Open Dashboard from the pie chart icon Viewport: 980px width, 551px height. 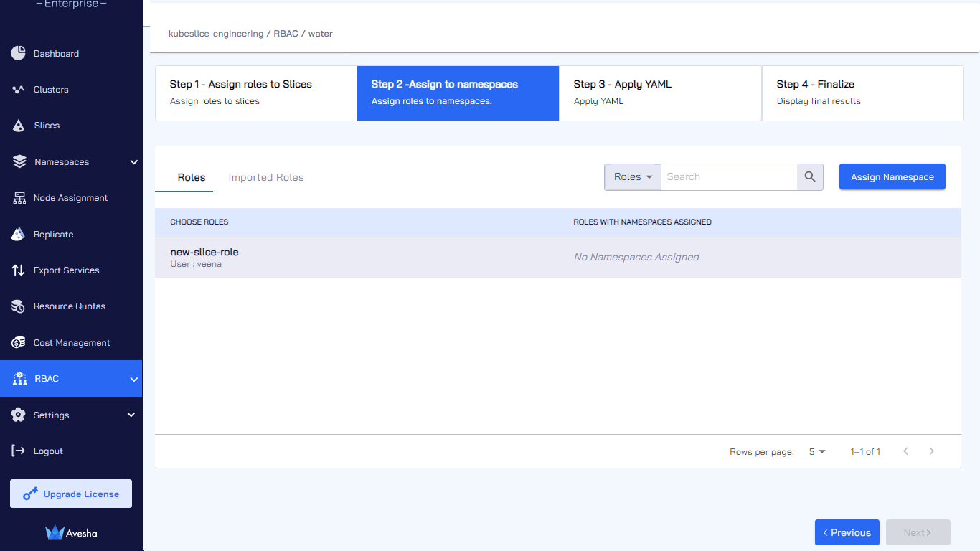coord(19,53)
